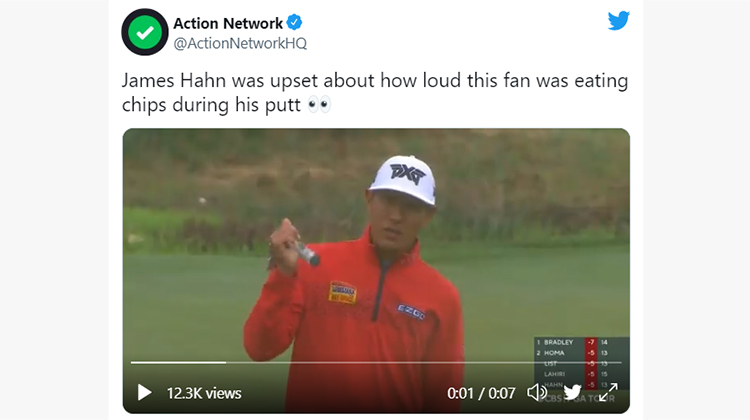Click the golfer's PXG cap in the video
The height and width of the screenshot is (420, 750).
(x=403, y=179)
